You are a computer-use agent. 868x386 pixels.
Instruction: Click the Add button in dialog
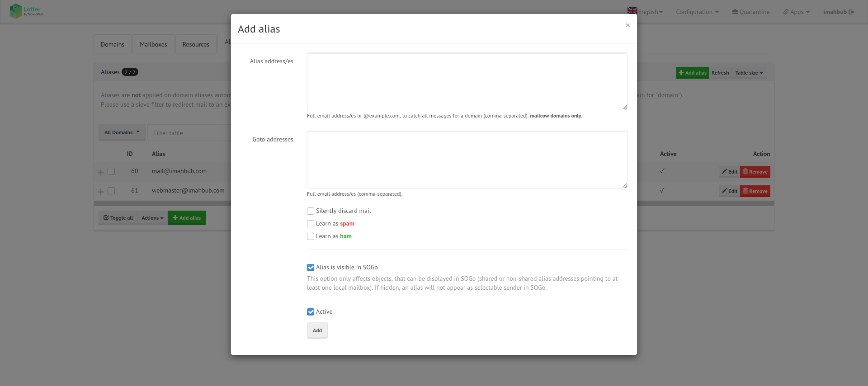(317, 330)
